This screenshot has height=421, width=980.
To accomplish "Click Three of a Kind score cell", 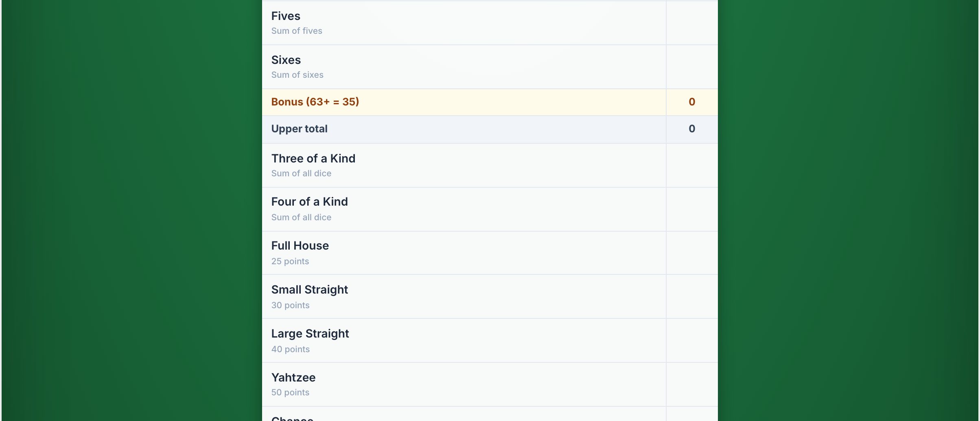I will click(x=692, y=165).
